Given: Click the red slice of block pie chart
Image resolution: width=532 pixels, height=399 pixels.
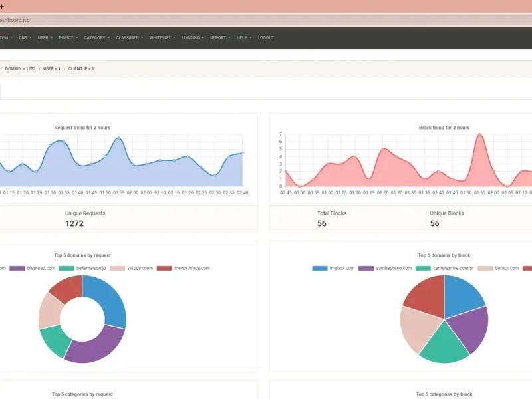Looking at the screenshot, I should click(427, 297).
